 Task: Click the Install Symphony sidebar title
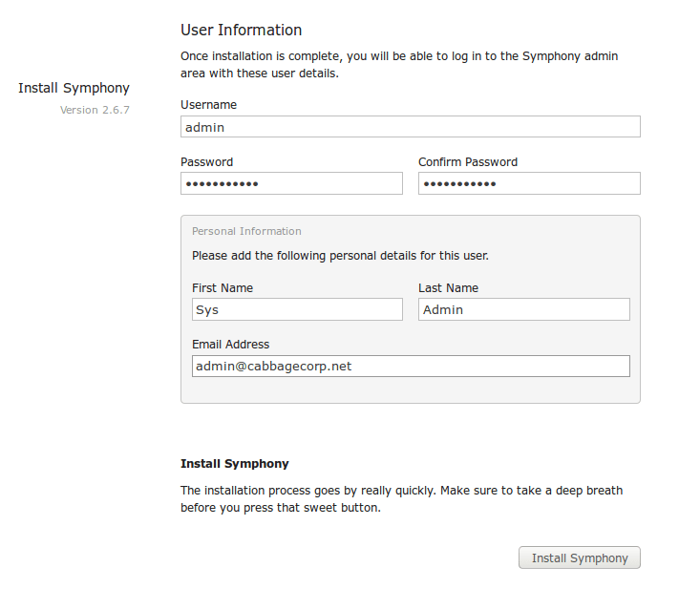pyautogui.click(x=74, y=89)
